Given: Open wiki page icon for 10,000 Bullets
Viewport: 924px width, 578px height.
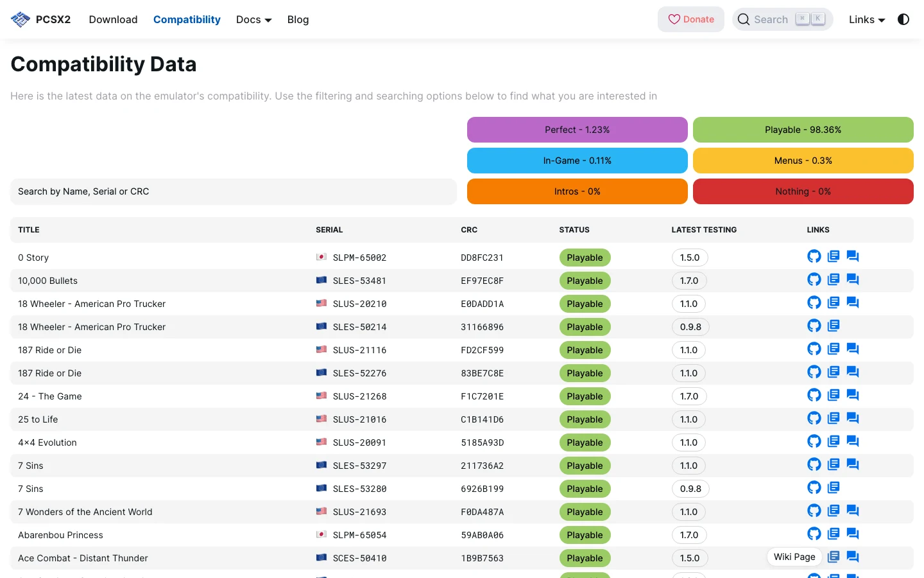Looking at the screenshot, I should click(834, 279).
